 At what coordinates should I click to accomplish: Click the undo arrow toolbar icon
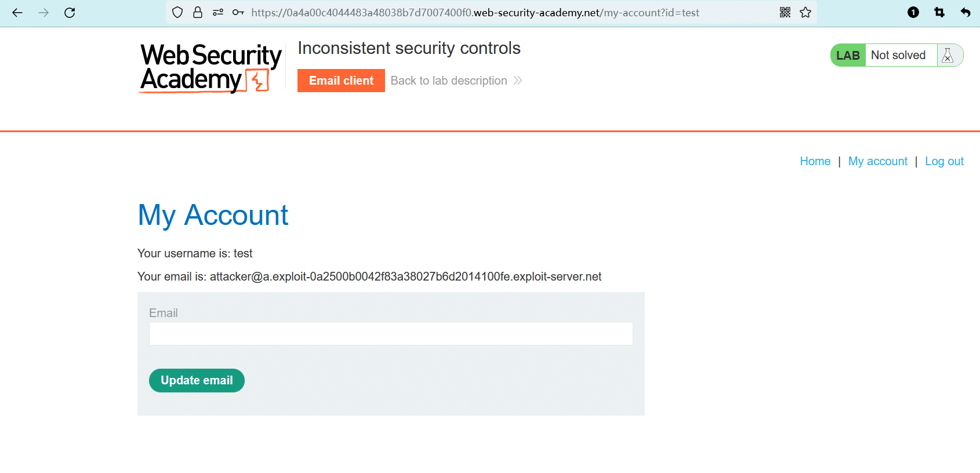[966, 13]
